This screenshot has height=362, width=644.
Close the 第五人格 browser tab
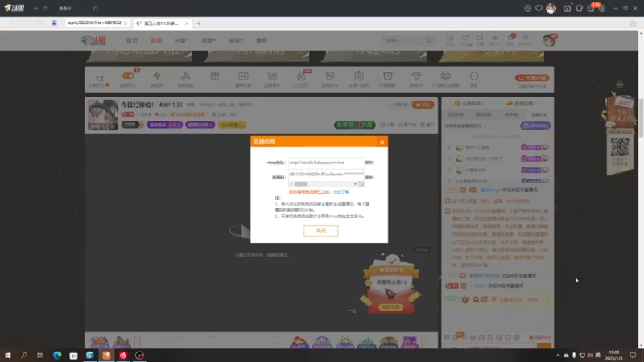[187, 23]
